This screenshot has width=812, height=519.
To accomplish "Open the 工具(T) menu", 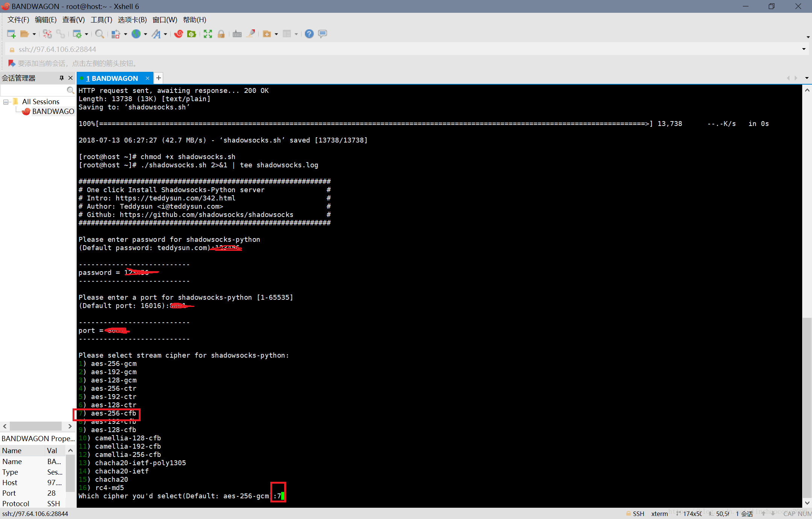I will (x=101, y=20).
